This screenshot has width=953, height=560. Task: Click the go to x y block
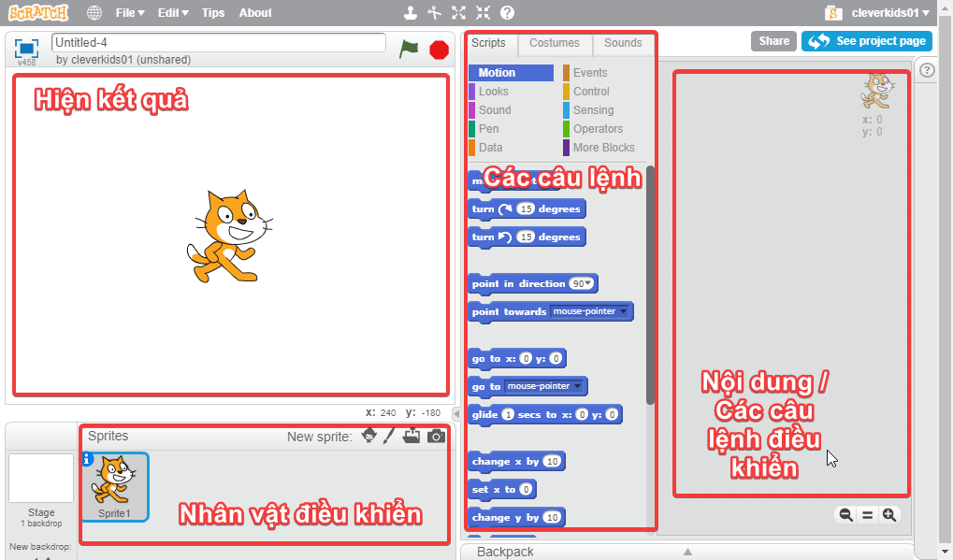pos(517,358)
